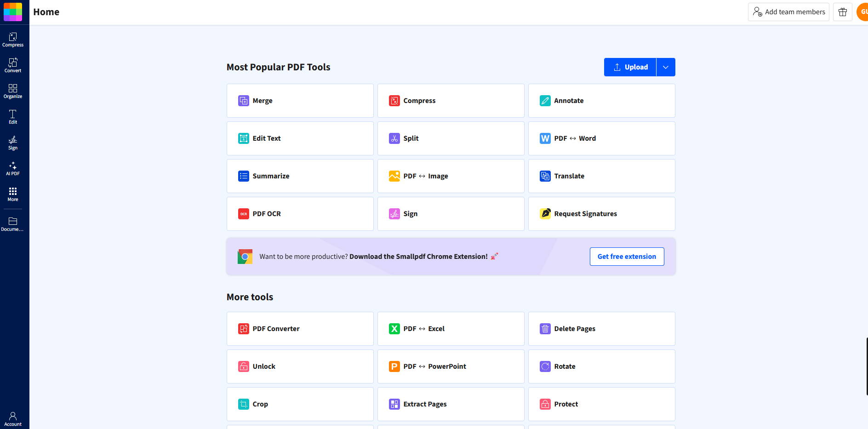Click the orange PowerPoint icon
Screen dimensions: 868x429
coord(394,366)
